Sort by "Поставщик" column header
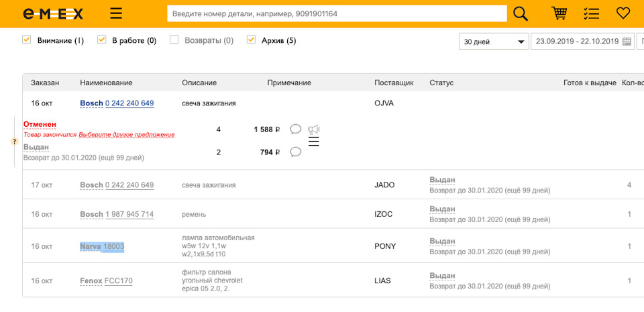This screenshot has width=644, height=312. tap(394, 83)
